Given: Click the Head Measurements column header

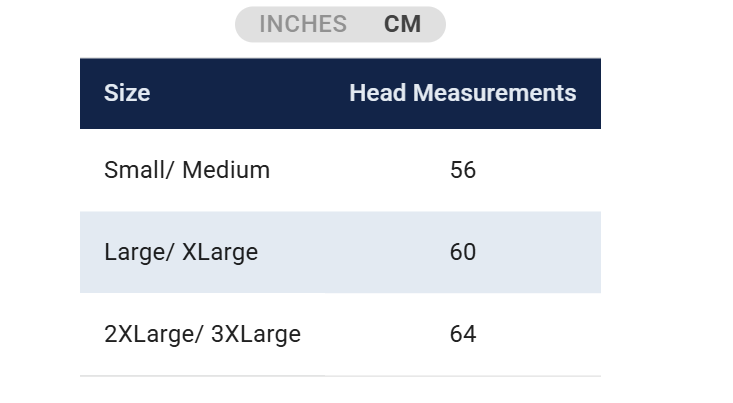Looking at the screenshot, I should [x=462, y=93].
